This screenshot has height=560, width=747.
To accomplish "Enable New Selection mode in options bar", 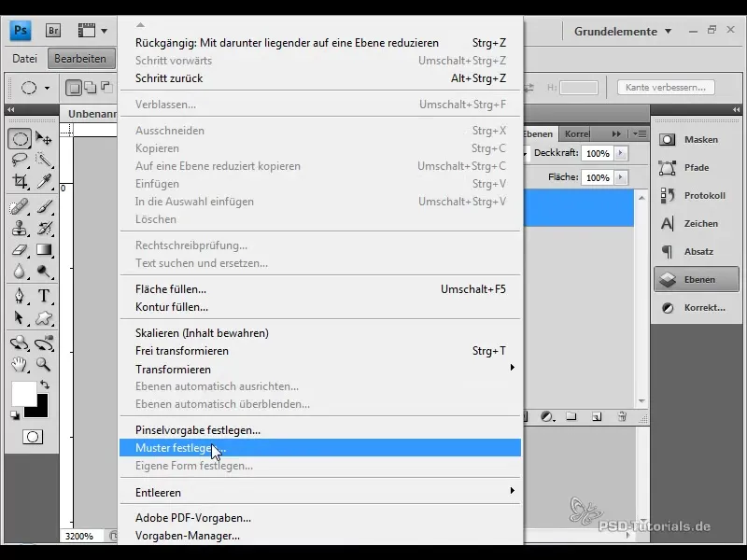I will tap(74, 88).
